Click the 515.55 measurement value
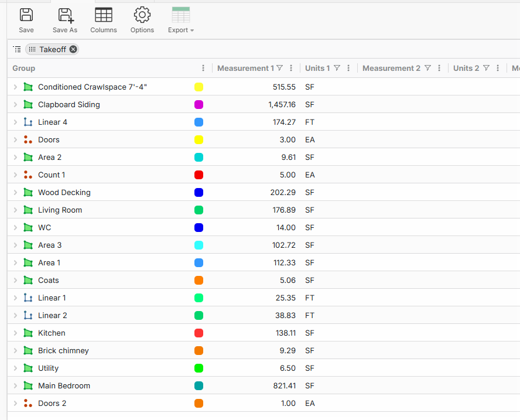The height and width of the screenshot is (420, 520). pos(284,87)
